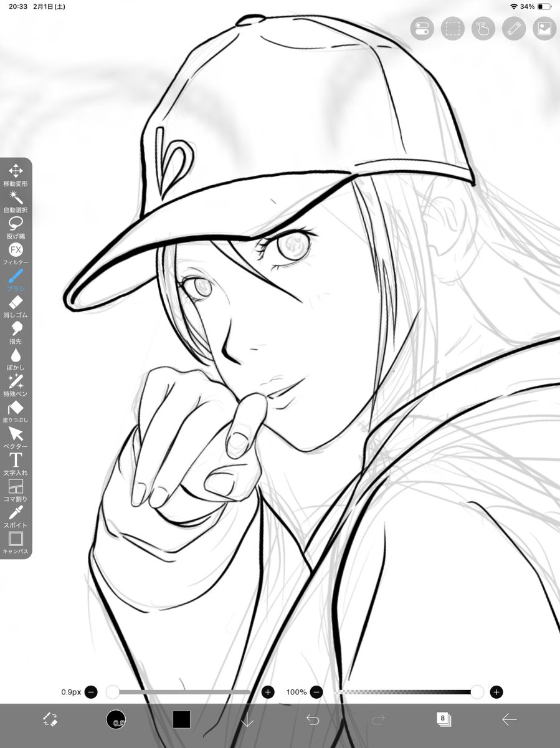
Task: Open the stabilizer hand-touch icon
Action: pos(483,28)
